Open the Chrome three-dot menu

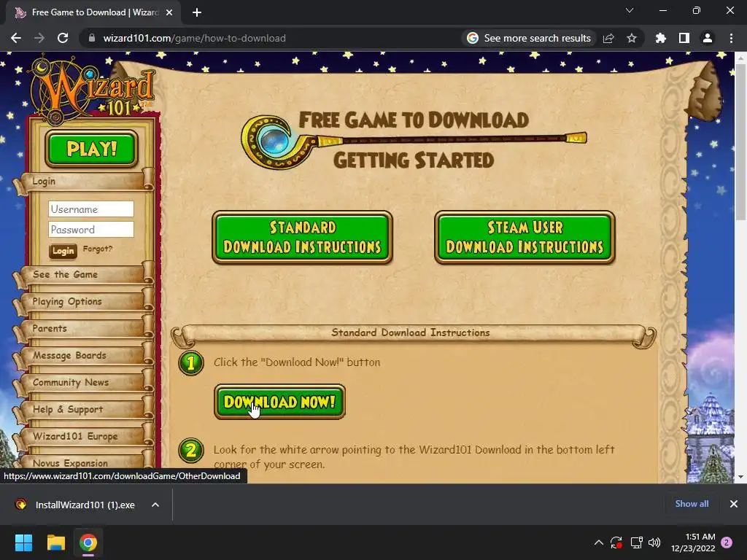[731, 38]
